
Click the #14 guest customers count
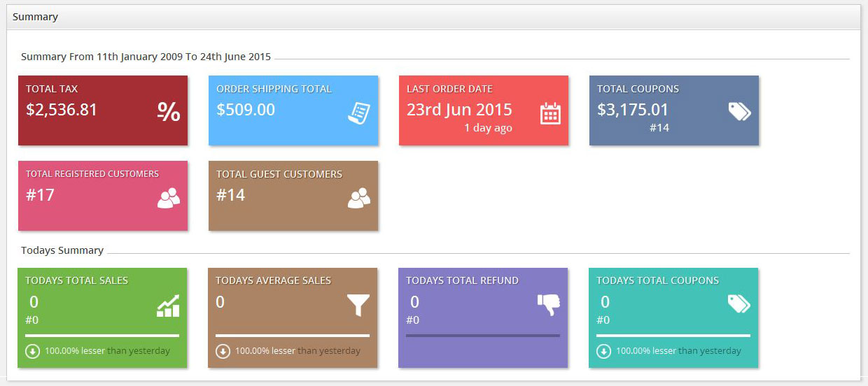click(x=230, y=195)
